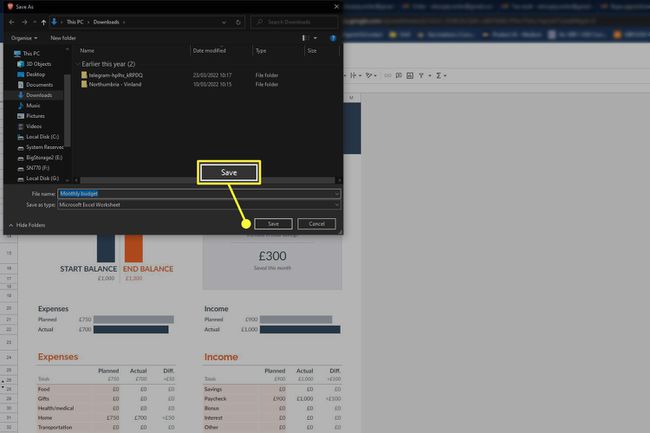Go up one folder level with the up arrow
Viewport: 650px width, 433px height.
click(x=44, y=22)
